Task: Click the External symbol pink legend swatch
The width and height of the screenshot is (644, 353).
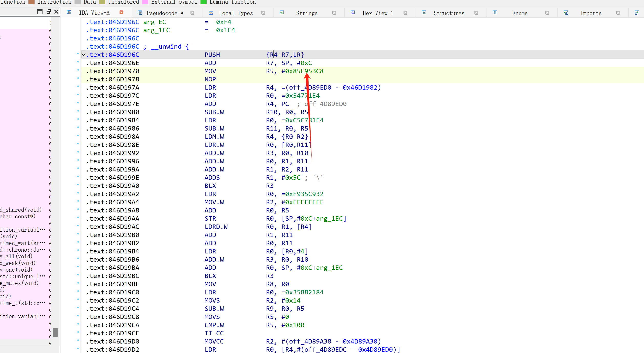Action: pos(145,2)
